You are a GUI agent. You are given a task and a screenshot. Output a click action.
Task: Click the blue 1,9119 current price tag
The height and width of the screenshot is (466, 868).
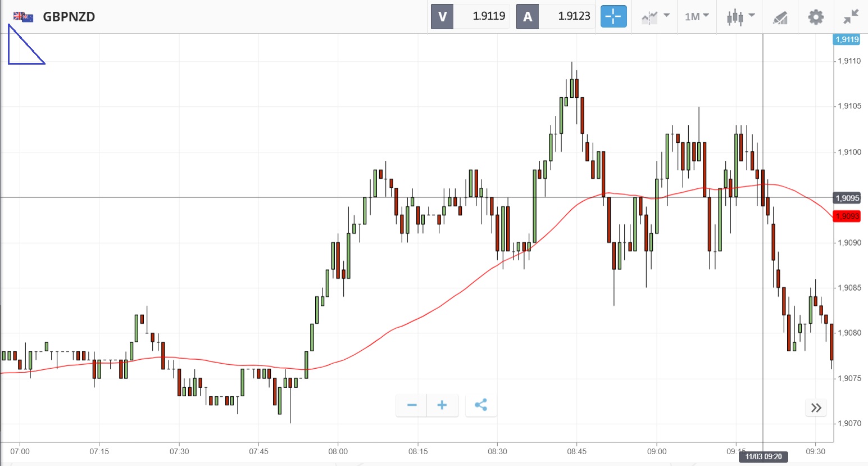point(847,39)
